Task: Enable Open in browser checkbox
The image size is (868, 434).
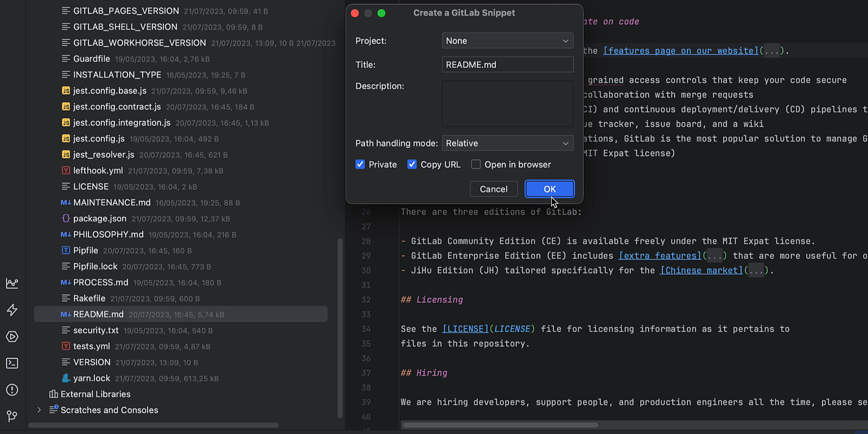Action: (476, 164)
